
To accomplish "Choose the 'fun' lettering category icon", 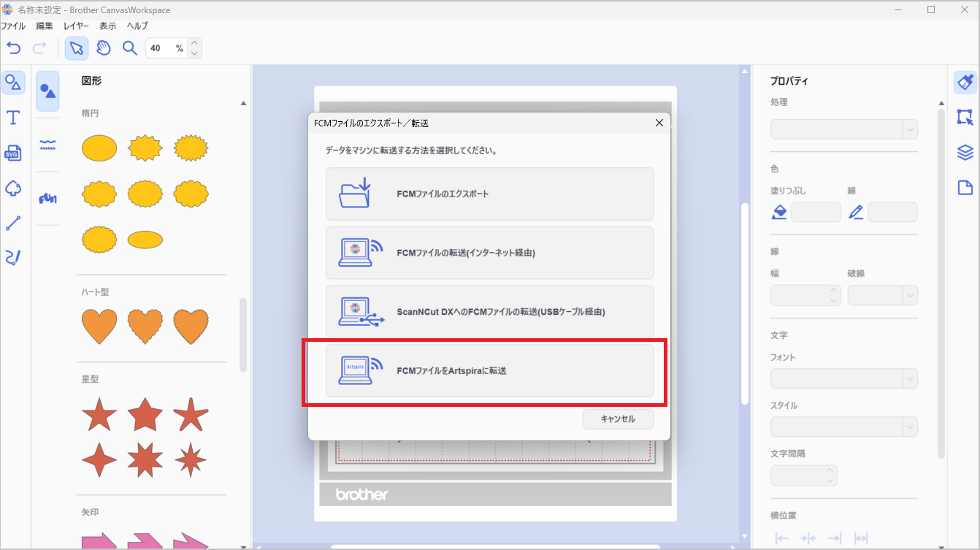I will [47, 198].
